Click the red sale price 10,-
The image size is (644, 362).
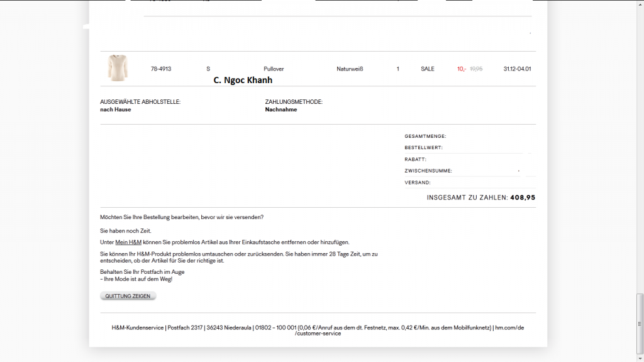tap(462, 69)
